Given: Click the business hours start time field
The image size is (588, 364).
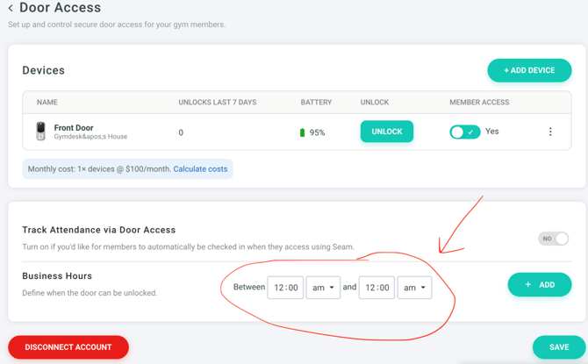Looking at the screenshot, I should (285, 288).
